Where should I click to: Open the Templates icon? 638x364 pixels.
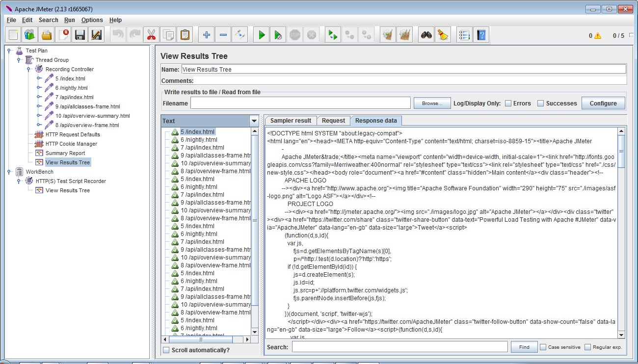tap(30, 35)
